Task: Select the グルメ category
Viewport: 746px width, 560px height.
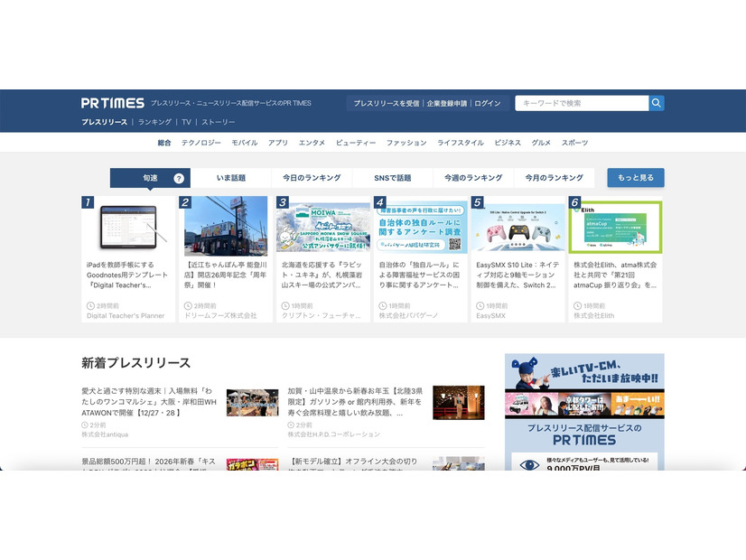Action: click(541, 143)
